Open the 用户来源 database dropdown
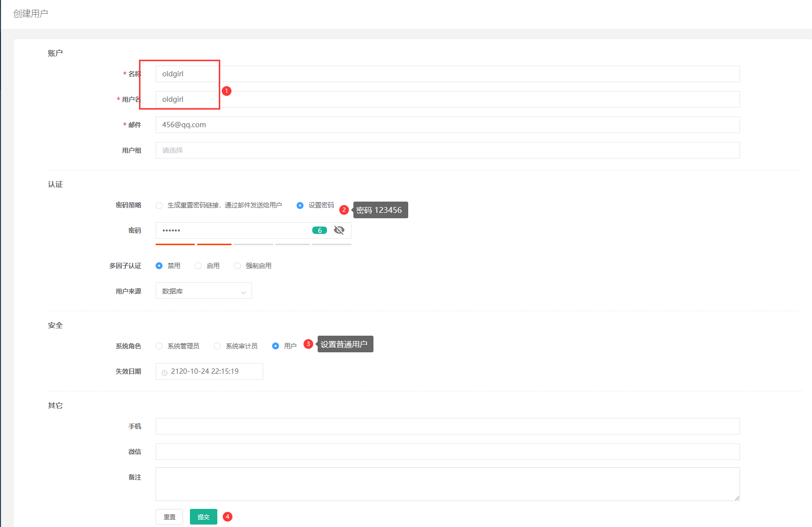 point(204,291)
